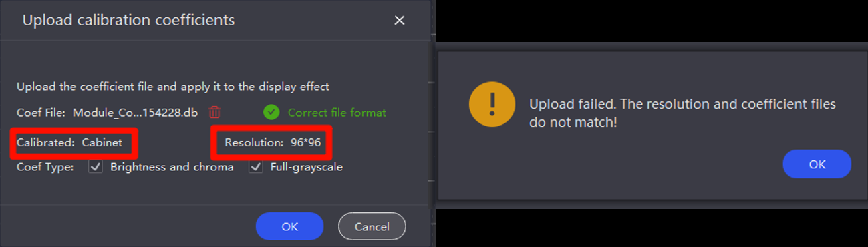868x247 pixels.
Task: Toggle the Full-grayscale checkbox
Action: [x=255, y=167]
